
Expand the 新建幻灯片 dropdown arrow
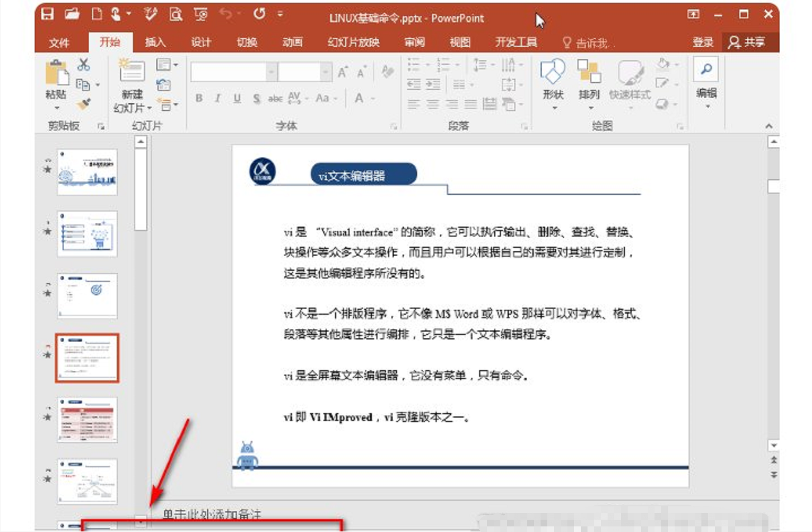point(149,108)
